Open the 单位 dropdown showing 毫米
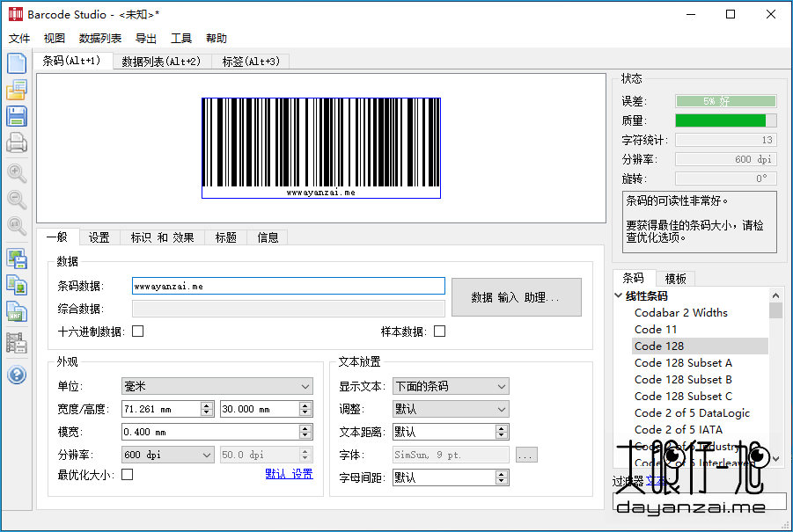 tap(217, 386)
